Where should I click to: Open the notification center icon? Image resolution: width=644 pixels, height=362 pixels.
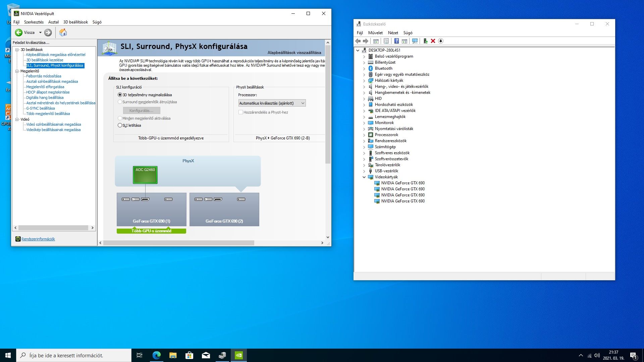click(633, 356)
